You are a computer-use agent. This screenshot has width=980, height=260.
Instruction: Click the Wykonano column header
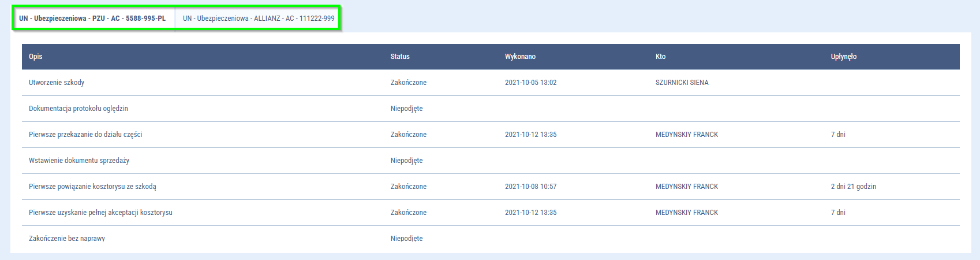tap(520, 57)
